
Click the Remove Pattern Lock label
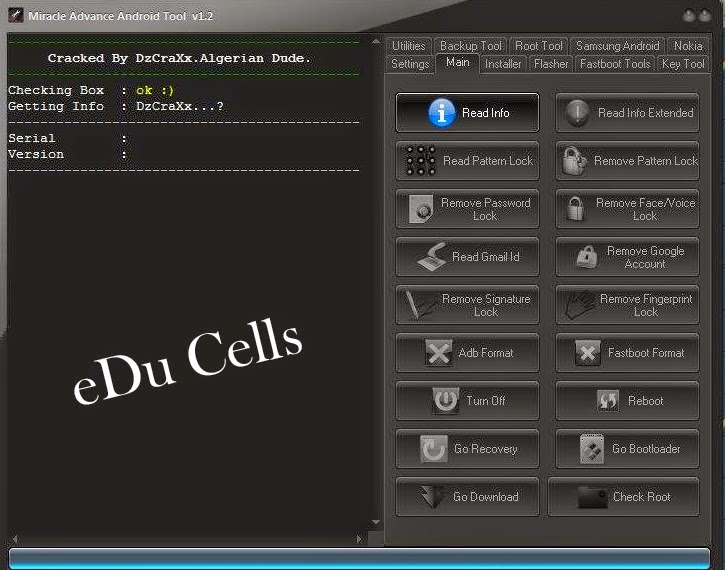pos(645,161)
